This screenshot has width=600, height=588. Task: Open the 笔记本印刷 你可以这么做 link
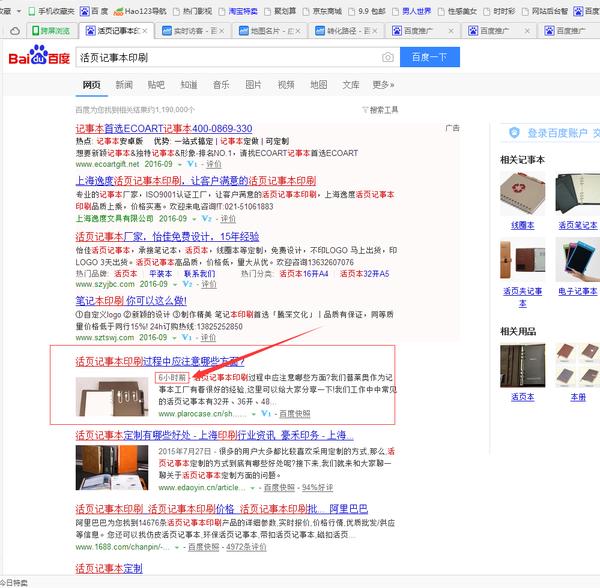(131, 301)
